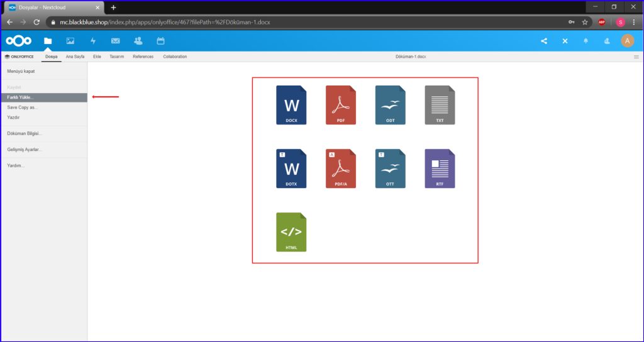Click the share icon in header

coord(544,41)
